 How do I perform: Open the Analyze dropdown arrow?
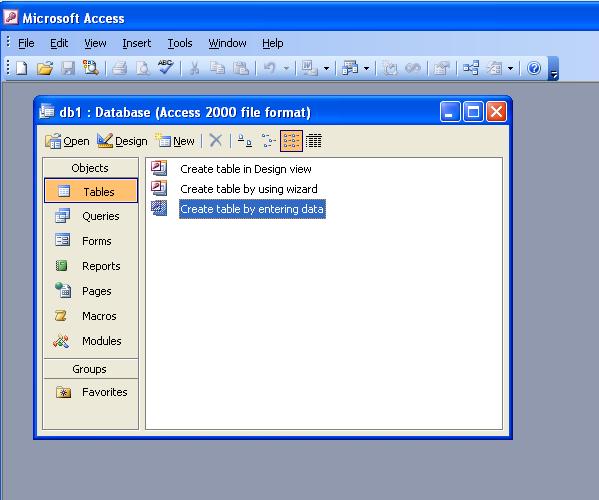pyautogui.click(x=367, y=69)
